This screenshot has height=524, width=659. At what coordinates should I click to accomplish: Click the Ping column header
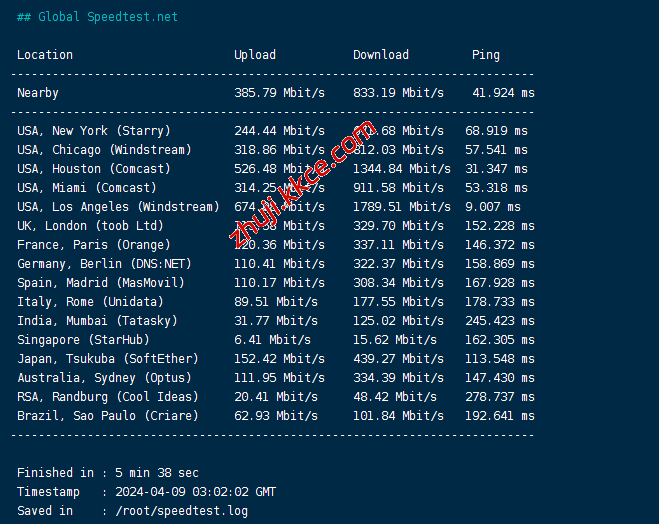click(x=486, y=55)
